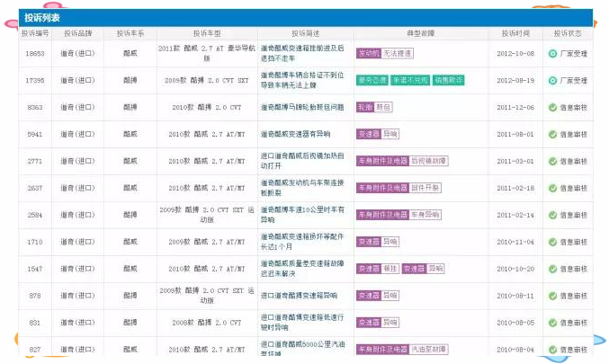Click the date 2011-12-06

point(515,107)
